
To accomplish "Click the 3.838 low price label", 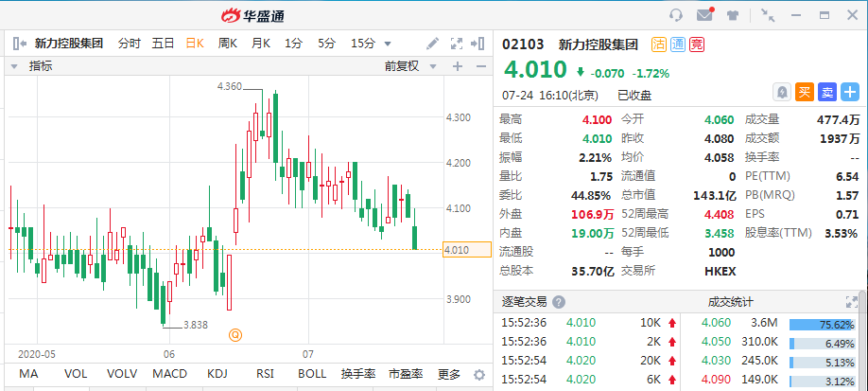I will coord(196,325).
